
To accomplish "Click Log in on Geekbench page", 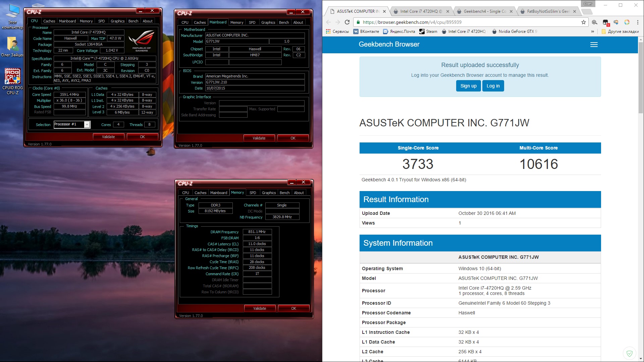I will (x=493, y=86).
